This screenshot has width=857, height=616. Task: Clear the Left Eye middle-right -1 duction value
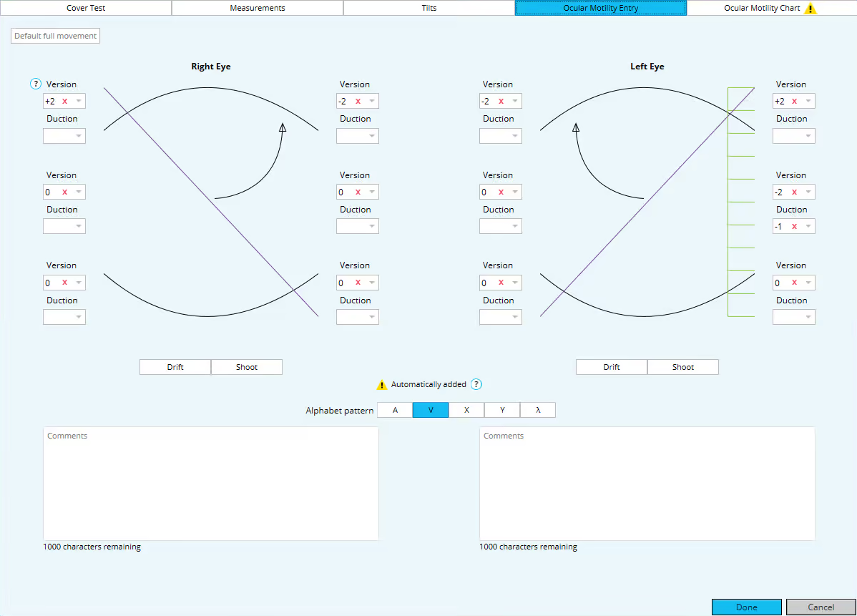(x=794, y=227)
